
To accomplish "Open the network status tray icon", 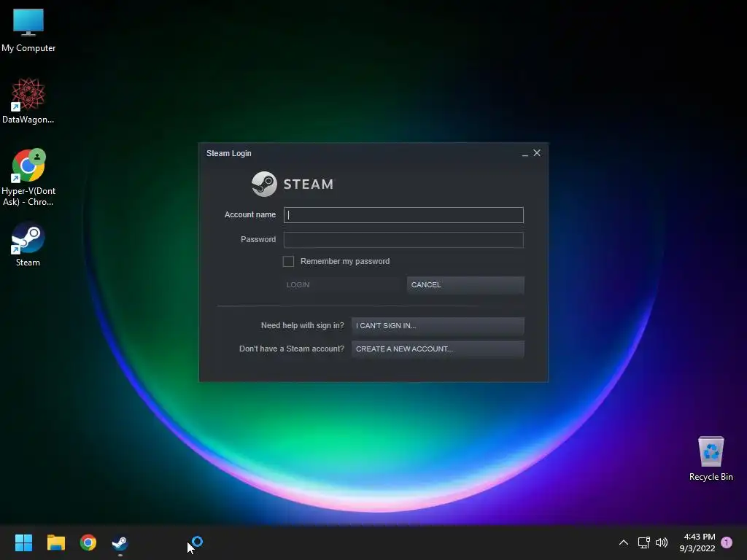I will tap(643, 542).
